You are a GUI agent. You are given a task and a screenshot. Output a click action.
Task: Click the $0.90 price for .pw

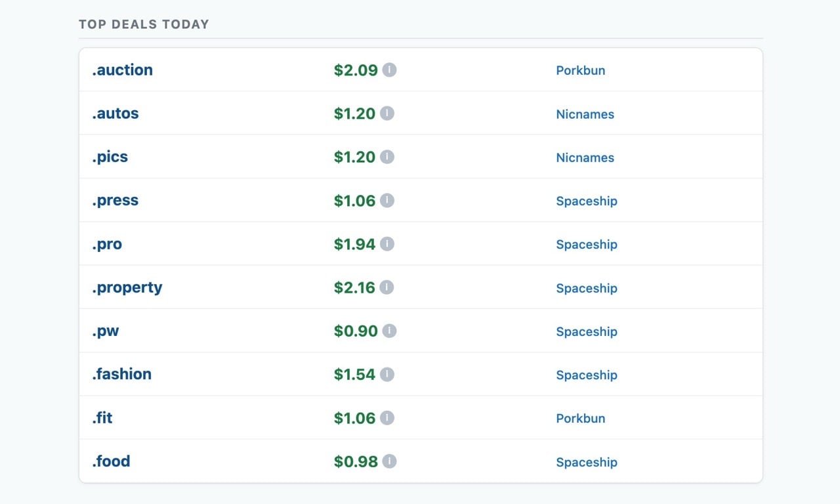point(356,331)
